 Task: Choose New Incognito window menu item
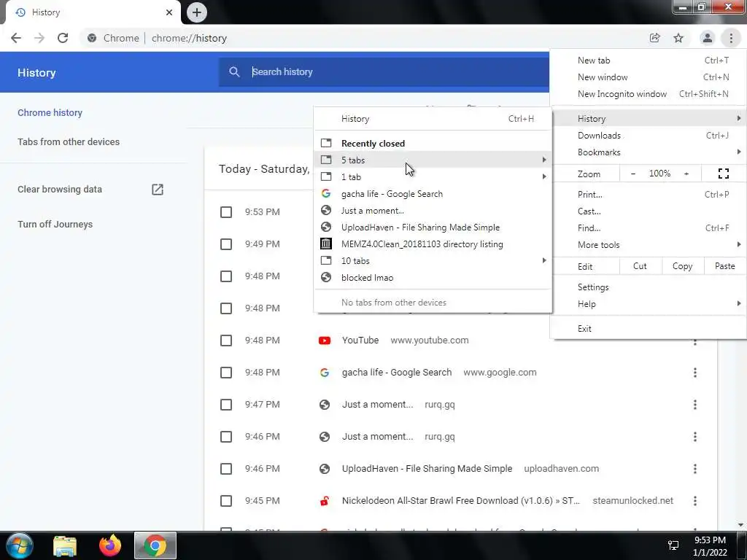click(x=648, y=94)
